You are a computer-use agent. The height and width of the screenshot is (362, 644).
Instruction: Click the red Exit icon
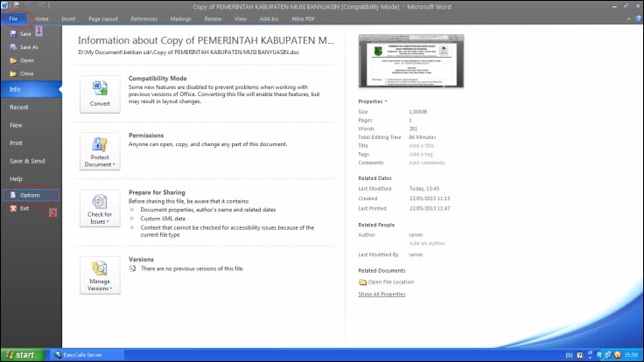point(13,208)
